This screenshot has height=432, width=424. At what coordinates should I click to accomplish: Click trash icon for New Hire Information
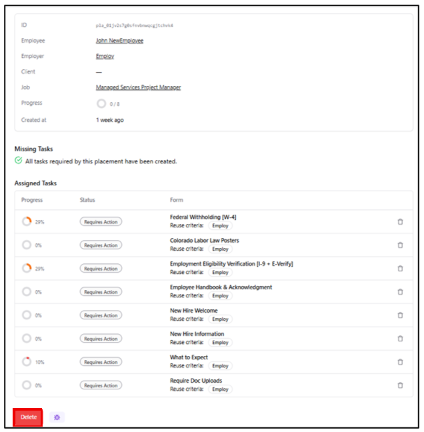pyautogui.click(x=400, y=338)
